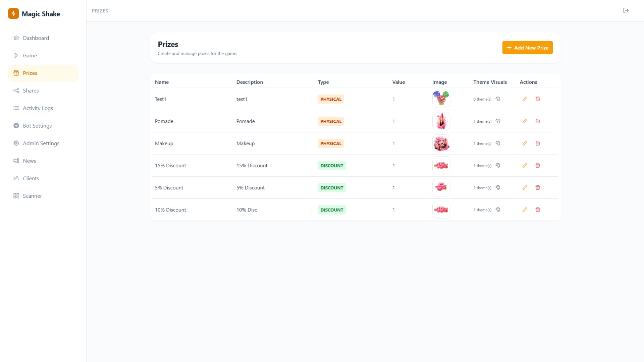The image size is (644, 362).
Task: Click the PHYSICAL badge in Makeup row
Action: click(331, 143)
